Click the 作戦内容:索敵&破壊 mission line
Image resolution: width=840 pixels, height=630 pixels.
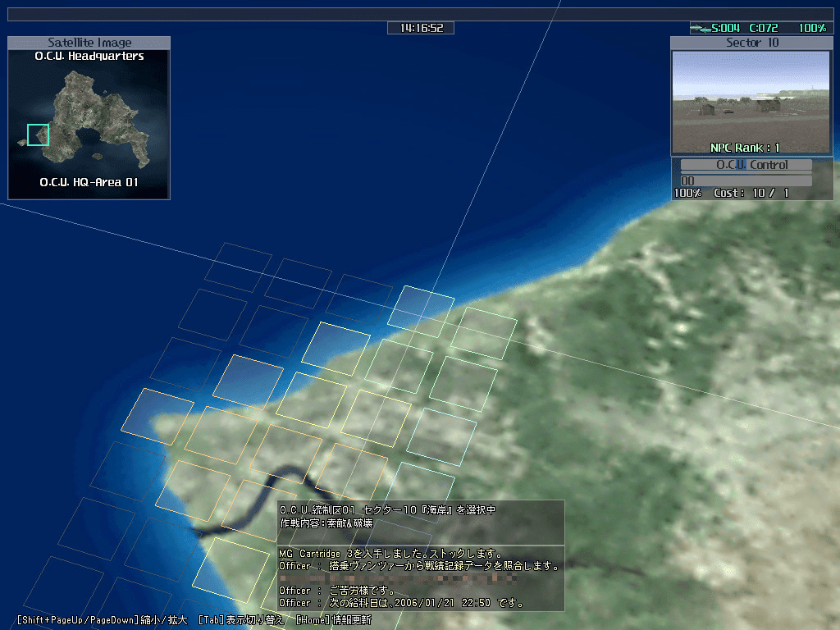326,523
